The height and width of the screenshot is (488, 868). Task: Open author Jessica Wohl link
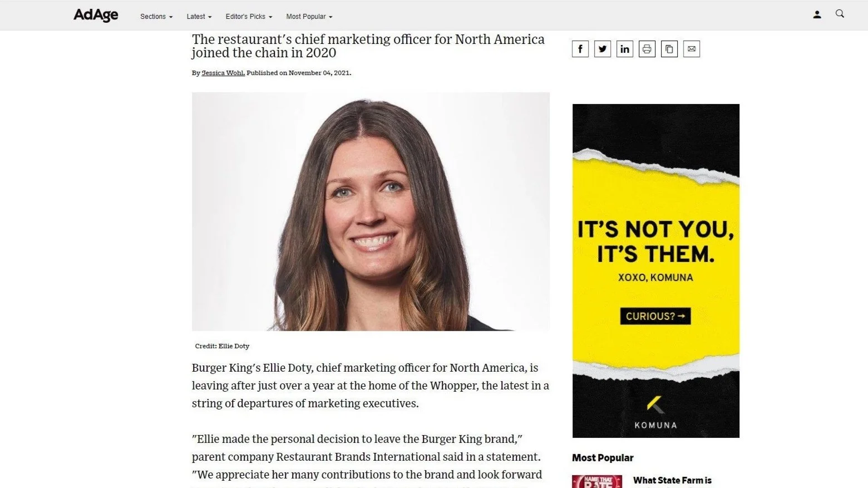[223, 73]
